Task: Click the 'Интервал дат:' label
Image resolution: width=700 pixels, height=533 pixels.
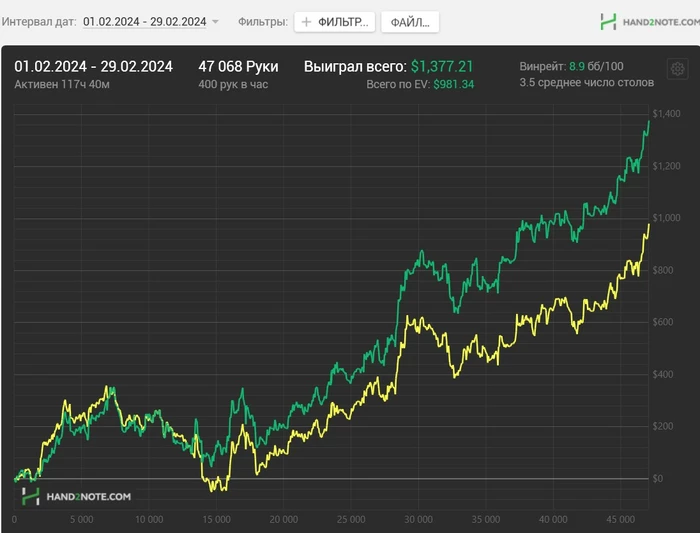Action: pyautogui.click(x=39, y=22)
